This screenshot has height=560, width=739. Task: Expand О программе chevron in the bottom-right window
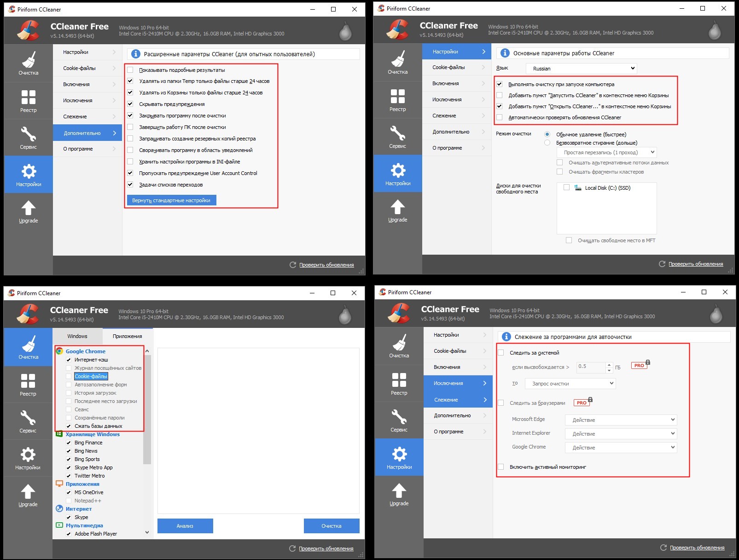[485, 432]
